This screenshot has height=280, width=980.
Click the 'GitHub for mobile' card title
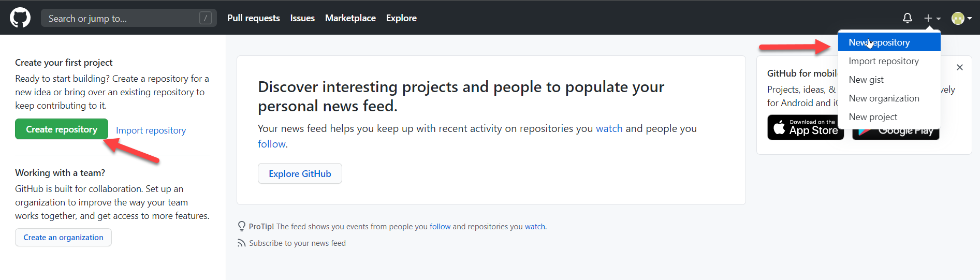[802, 73]
